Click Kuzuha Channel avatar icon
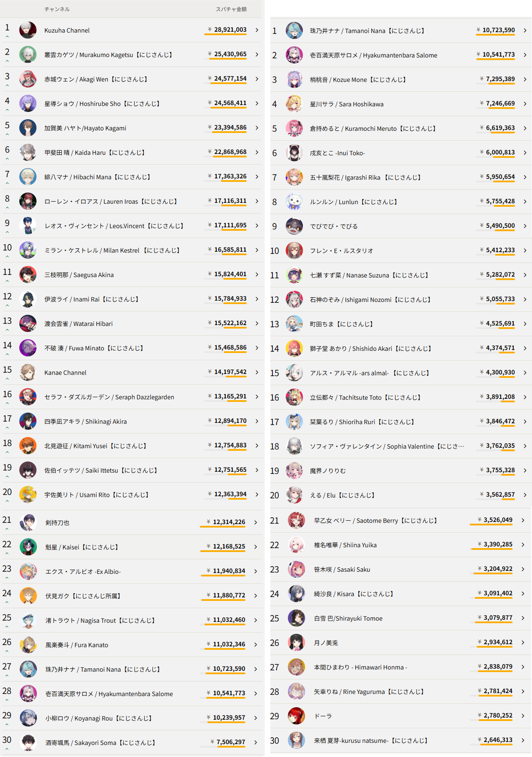532x757 pixels. tap(28, 30)
